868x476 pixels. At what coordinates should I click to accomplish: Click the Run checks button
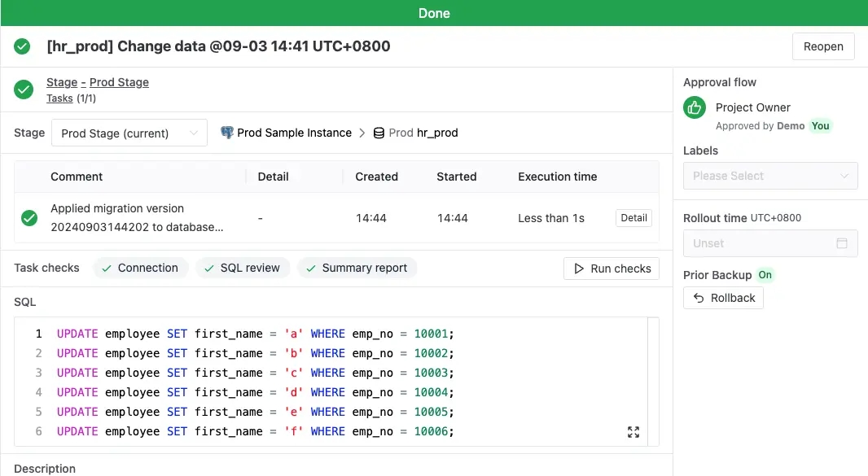point(612,269)
